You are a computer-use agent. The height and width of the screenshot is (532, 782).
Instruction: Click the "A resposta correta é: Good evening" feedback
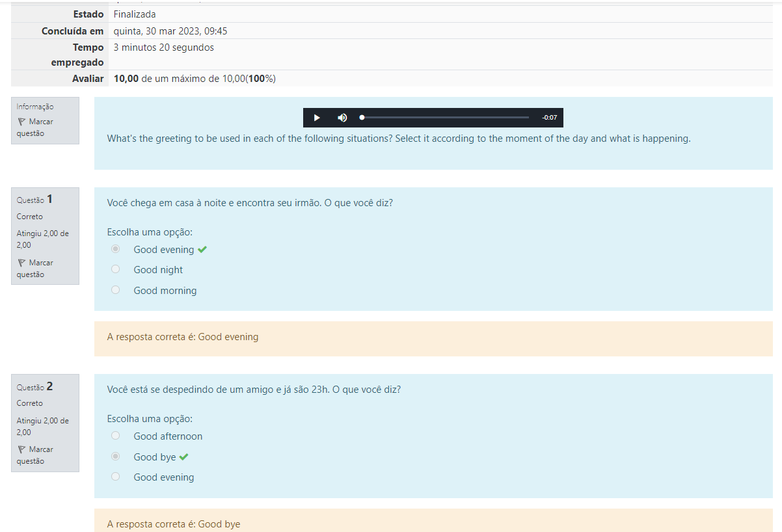[183, 337]
